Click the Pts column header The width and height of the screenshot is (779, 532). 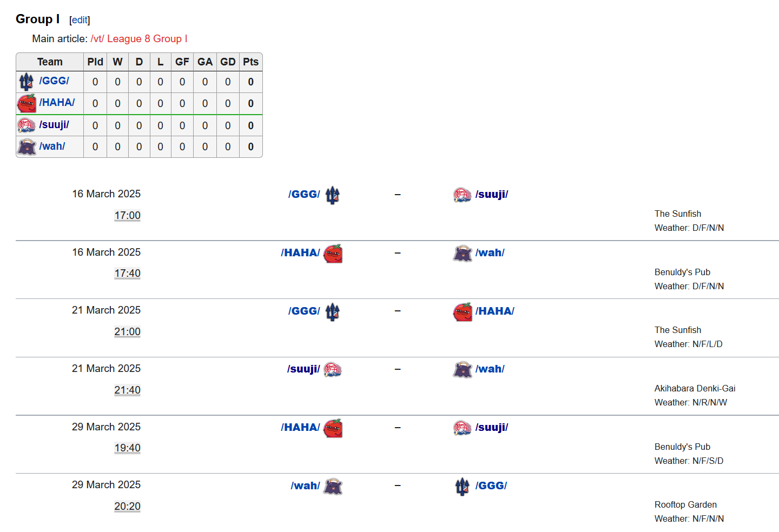(250, 62)
